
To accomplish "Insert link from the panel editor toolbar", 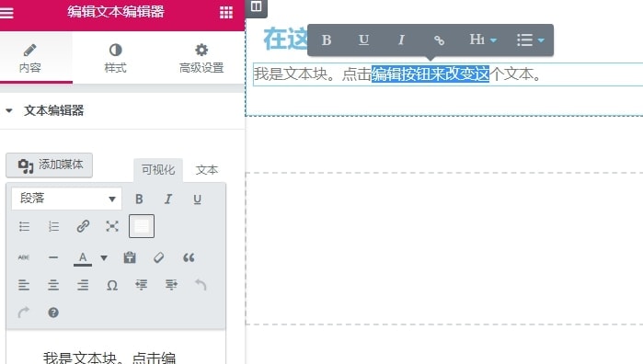I will [x=83, y=226].
